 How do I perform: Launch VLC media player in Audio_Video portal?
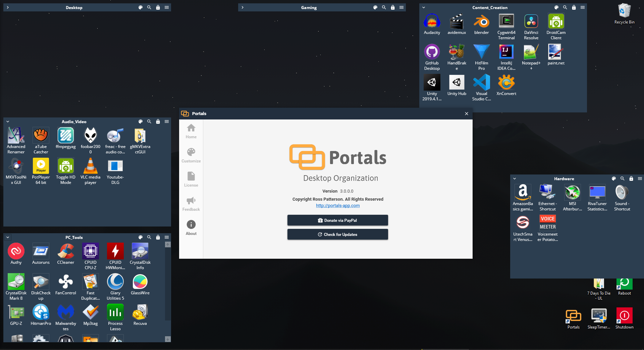pyautogui.click(x=90, y=171)
